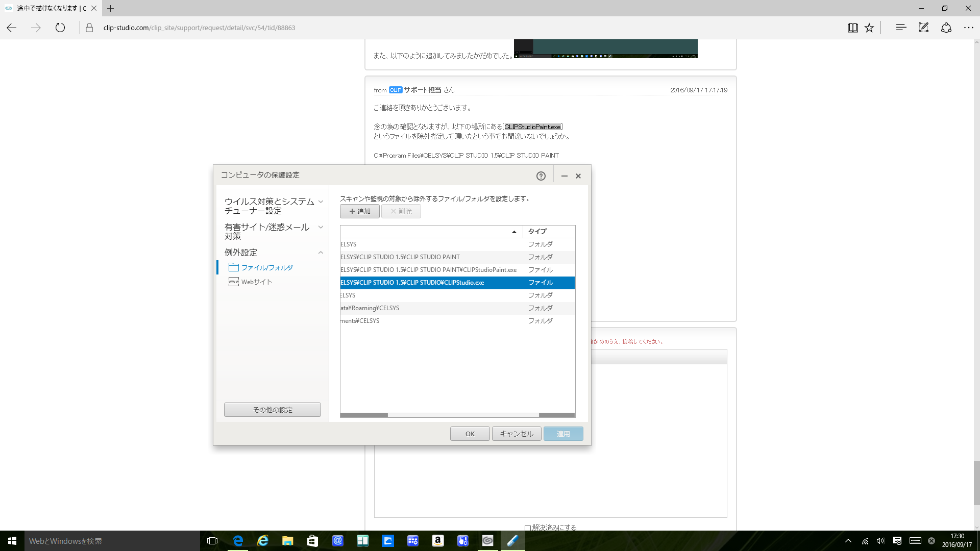Click the キャンセル button
The image size is (980, 551).
[x=517, y=434]
